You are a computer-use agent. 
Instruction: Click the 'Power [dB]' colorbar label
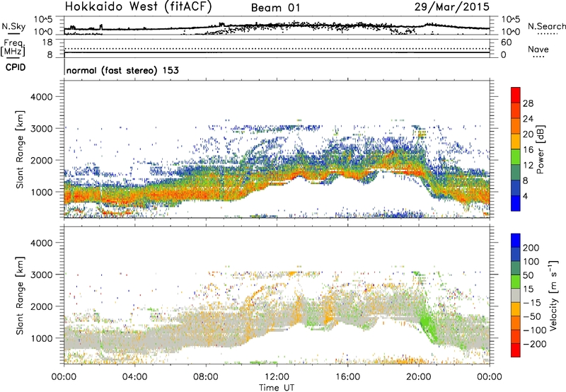pyautogui.click(x=541, y=149)
